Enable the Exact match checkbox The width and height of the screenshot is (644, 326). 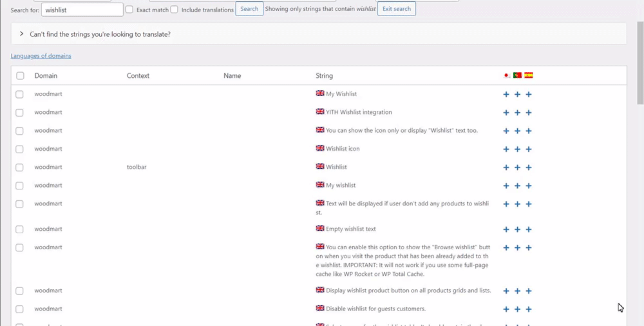tap(129, 10)
